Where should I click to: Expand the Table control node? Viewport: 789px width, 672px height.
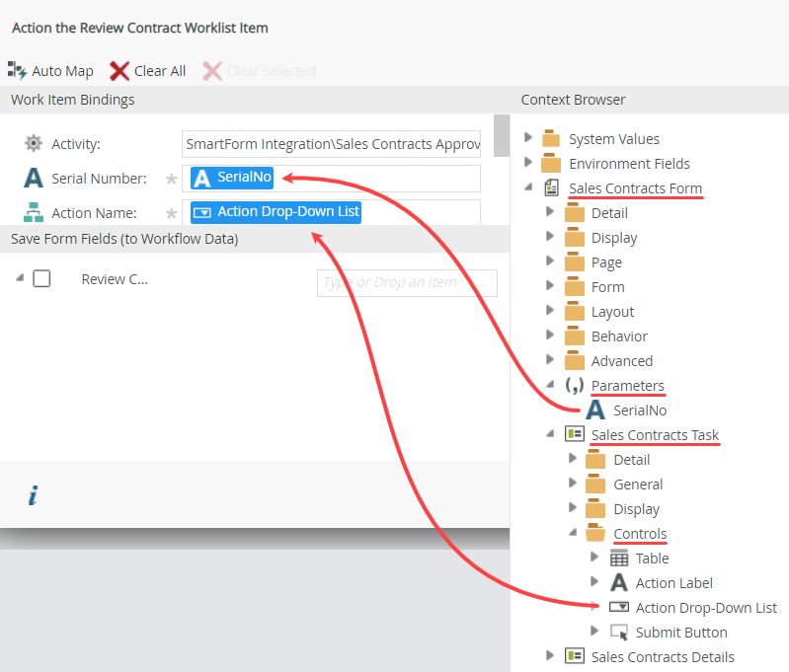594,557
